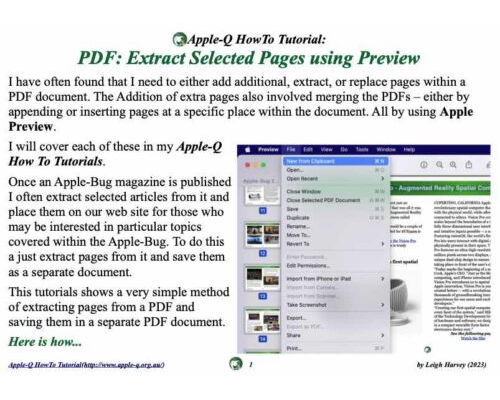Choose Print... in the File menu
The image size is (500, 400).
click(336, 348)
